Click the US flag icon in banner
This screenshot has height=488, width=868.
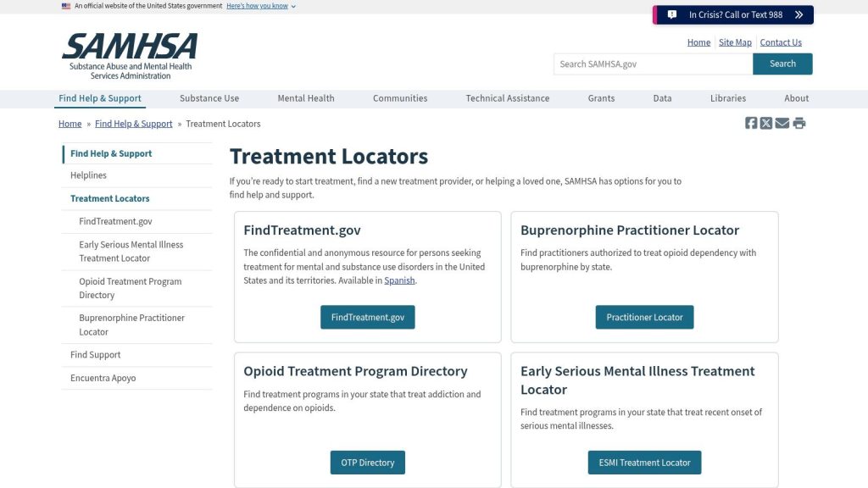click(x=66, y=6)
